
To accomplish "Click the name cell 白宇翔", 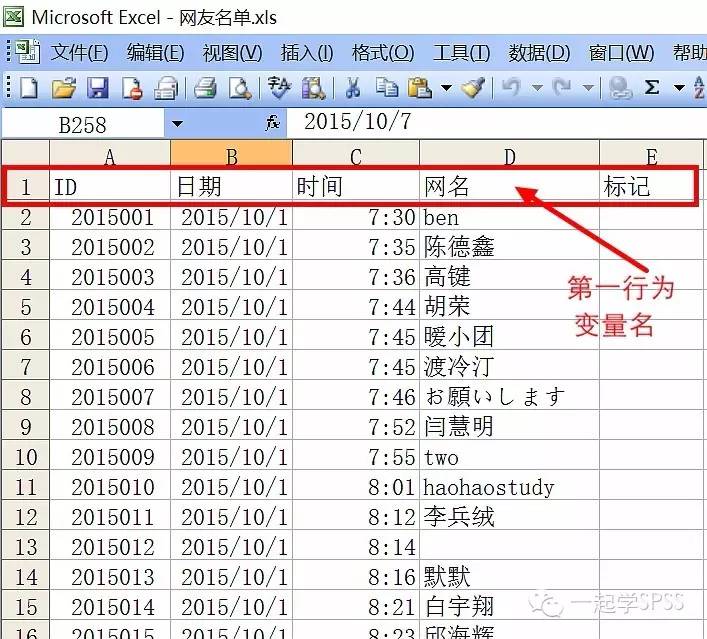I will click(510, 607).
